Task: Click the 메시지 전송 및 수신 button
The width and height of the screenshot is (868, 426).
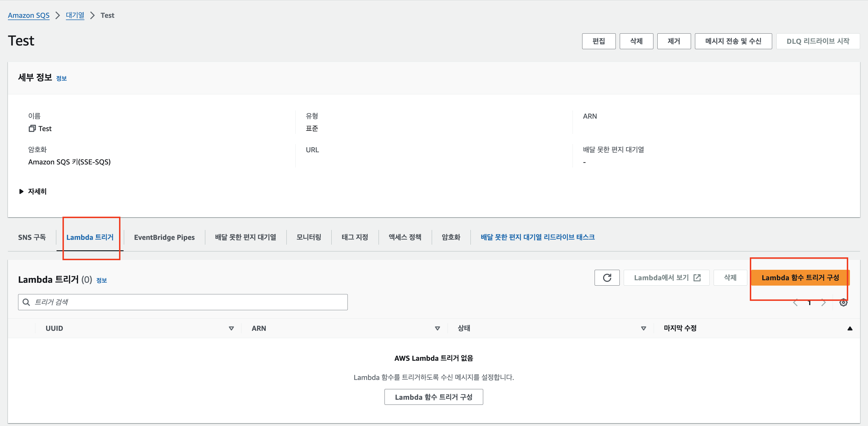Action: (x=733, y=41)
